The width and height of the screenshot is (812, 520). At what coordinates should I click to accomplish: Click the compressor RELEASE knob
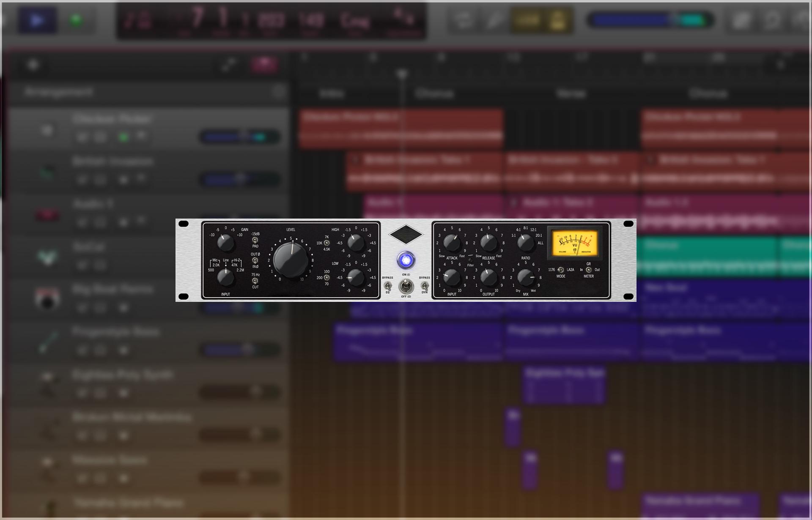[488, 243]
